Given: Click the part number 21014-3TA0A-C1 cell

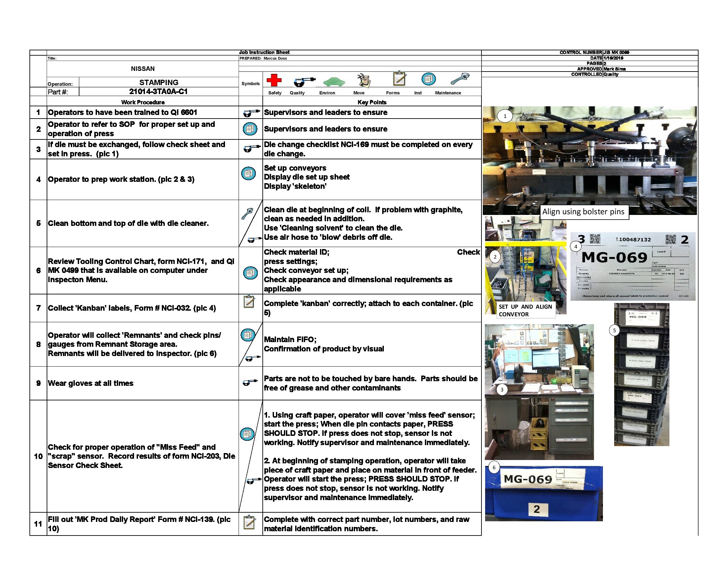Looking at the screenshot, I should (x=159, y=91).
